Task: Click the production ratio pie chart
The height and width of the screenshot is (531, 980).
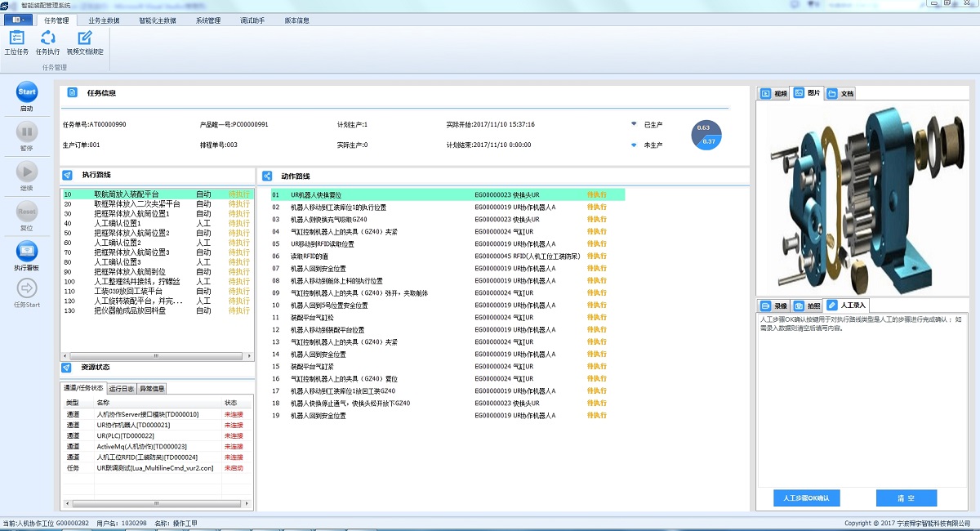Action: (706, 135)
